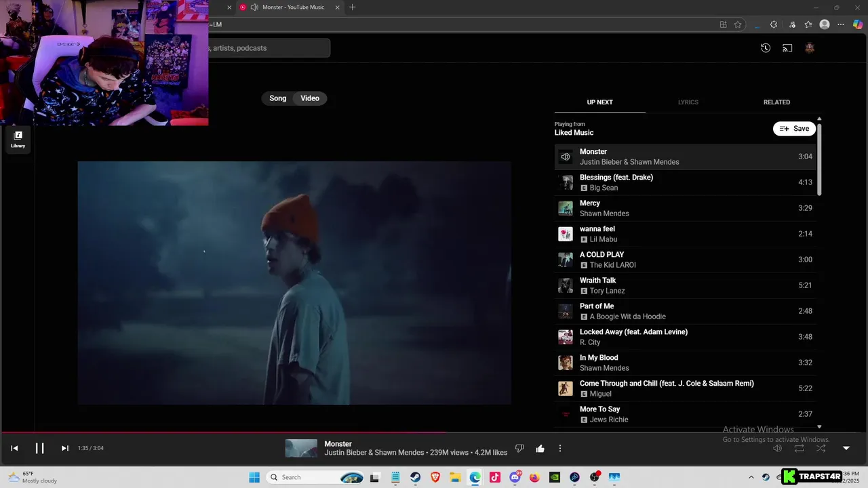Click the split screen icon in address bar
This screenshot has width=868, height=488.
click(723, 24)
